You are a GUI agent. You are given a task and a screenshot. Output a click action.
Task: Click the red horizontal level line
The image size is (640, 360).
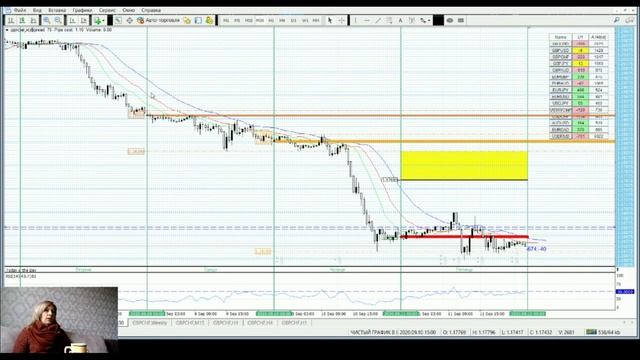[x=464, y=237]
